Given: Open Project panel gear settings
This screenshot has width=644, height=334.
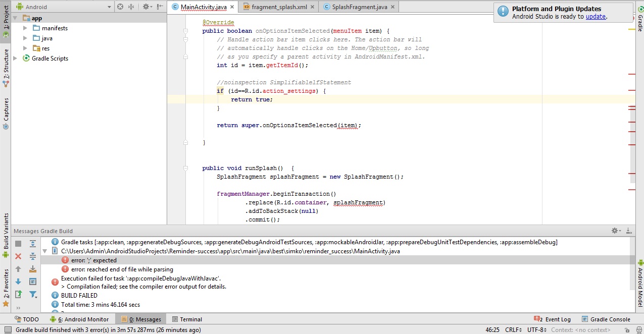Looking at the screenshot, I should click(146, 7).
